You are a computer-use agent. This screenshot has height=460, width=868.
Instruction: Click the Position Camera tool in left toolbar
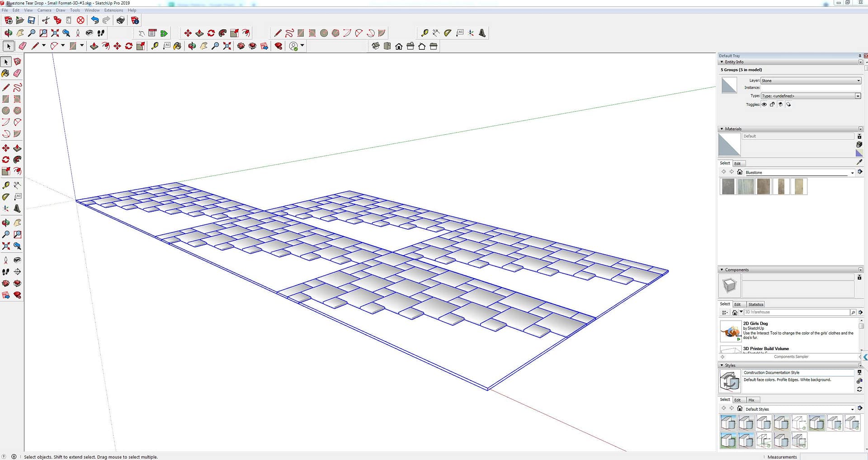[x=5, y=260]
